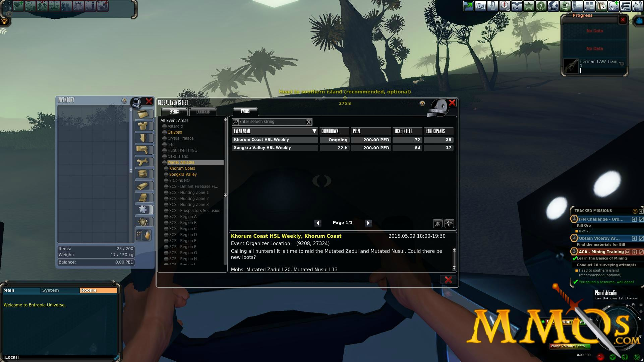644x362 pixels.
Task: Collapse the ACA Mining Training mission details
Action: pyautogui.click(x=634, y=252)
